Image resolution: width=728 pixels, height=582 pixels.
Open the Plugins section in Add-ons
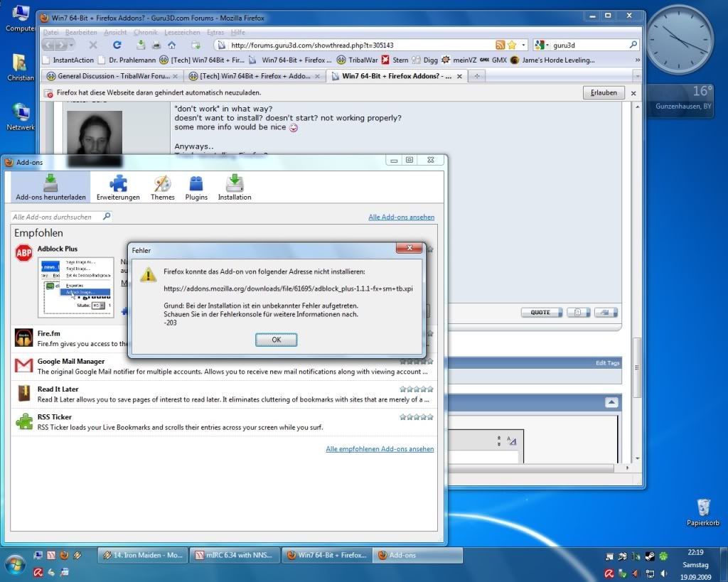[196, 187]
